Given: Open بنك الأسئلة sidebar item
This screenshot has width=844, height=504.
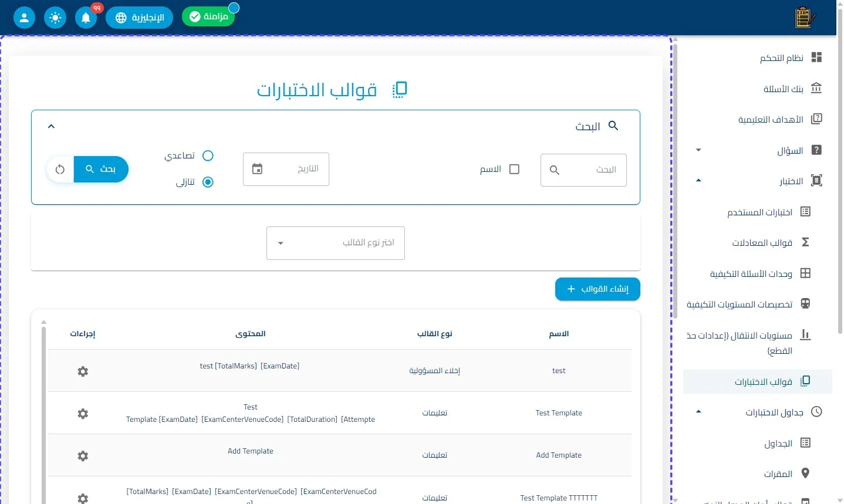Looking at the screenshot, I should pyautogui.click(x=758, y=89).
